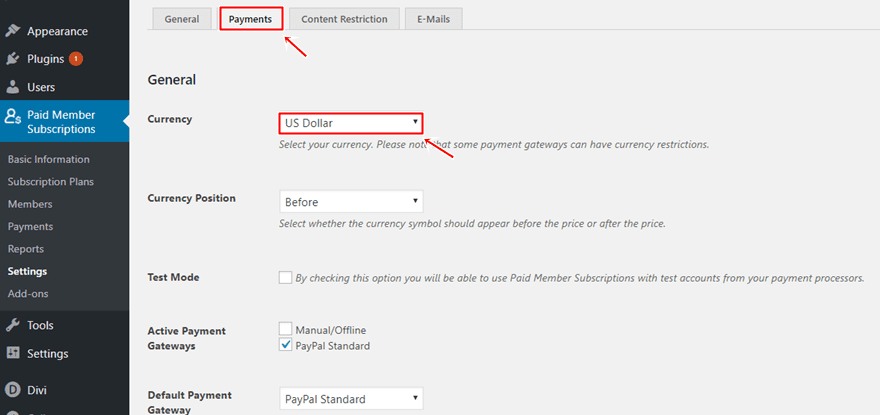Click the sidebar Settings sliders icon

(x=13, y=353)
